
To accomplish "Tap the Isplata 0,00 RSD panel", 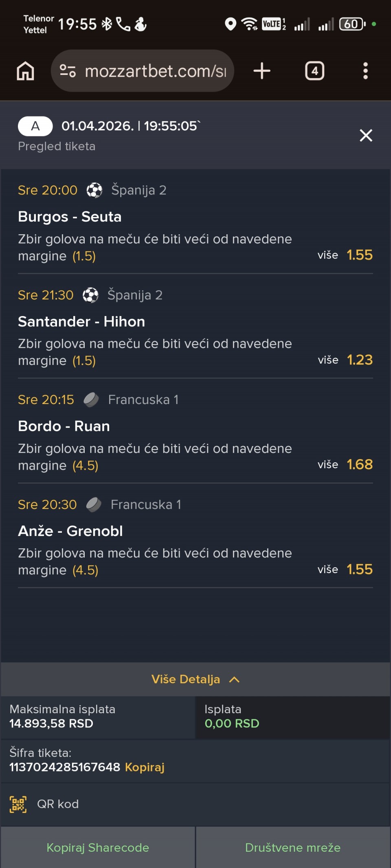I will coord(292,716).
